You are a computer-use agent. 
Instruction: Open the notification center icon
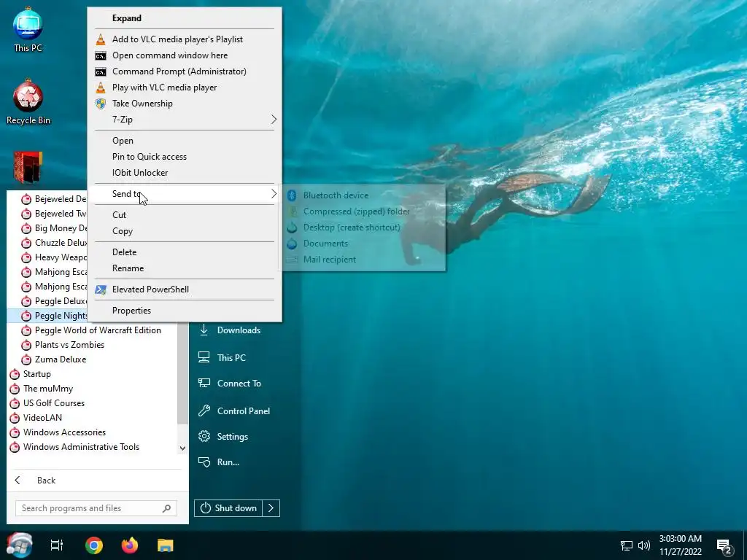(x=724, y=546)
